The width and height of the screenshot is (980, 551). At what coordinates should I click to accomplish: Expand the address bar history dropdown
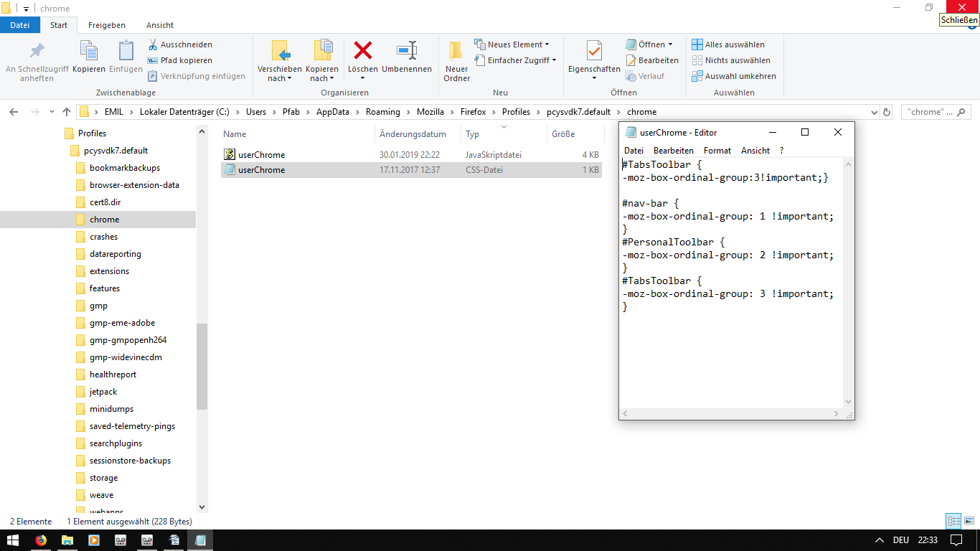click(873, 112)
